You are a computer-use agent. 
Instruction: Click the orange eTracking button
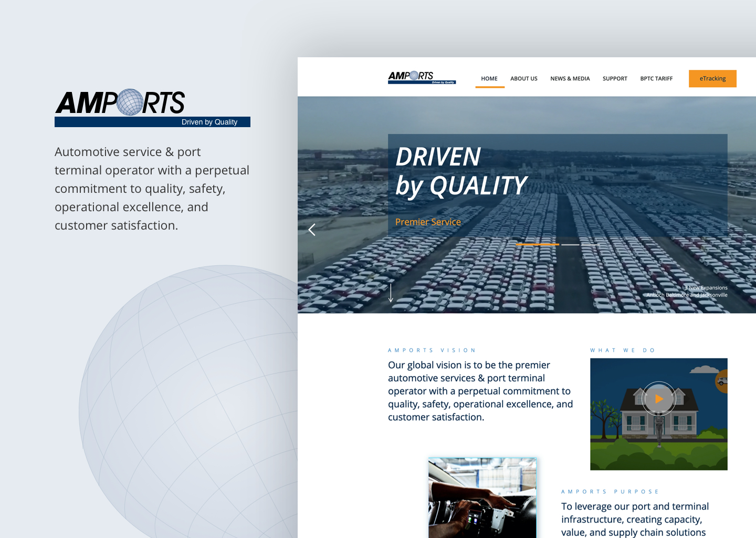point(712,78)
